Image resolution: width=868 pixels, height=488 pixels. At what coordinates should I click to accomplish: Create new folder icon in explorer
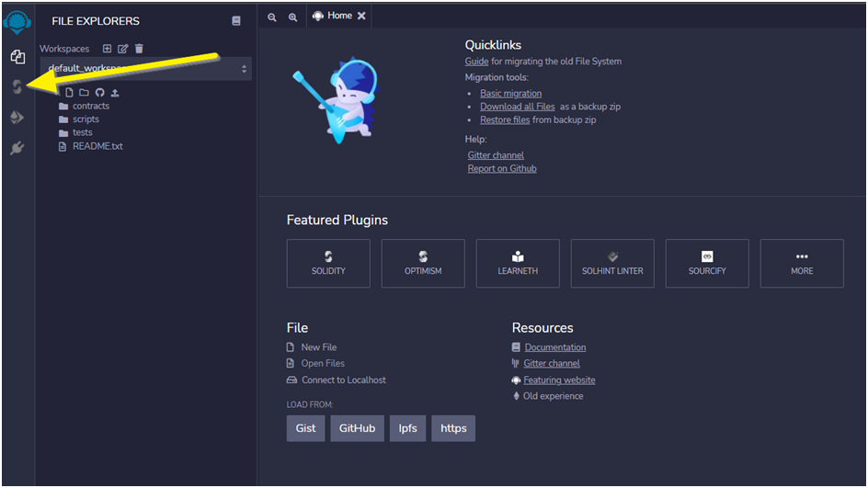(x=85, y=93)
